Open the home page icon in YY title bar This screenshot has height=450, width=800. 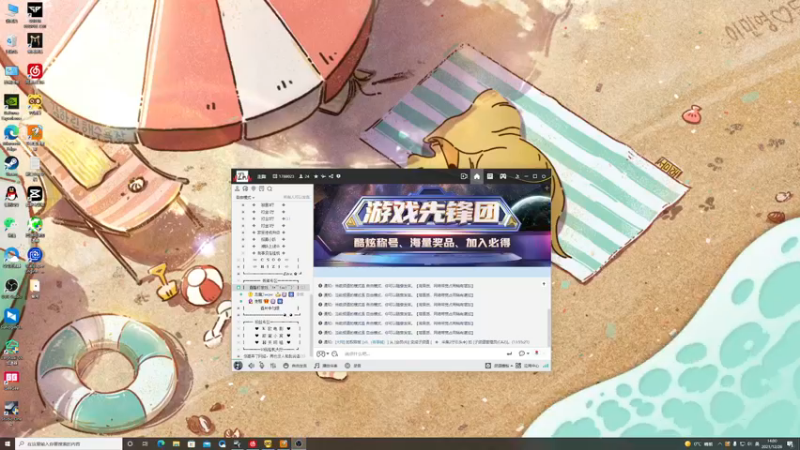[477, 177]
